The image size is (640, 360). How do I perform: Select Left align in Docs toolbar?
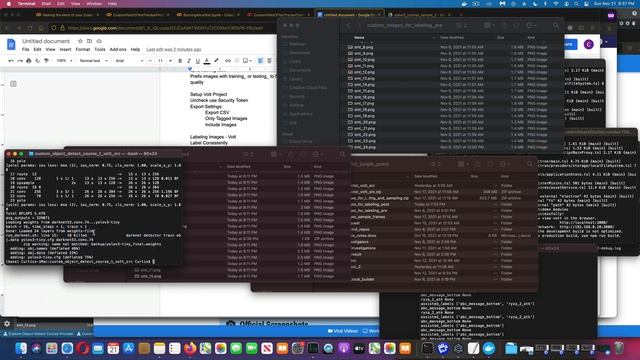[260, 61]
